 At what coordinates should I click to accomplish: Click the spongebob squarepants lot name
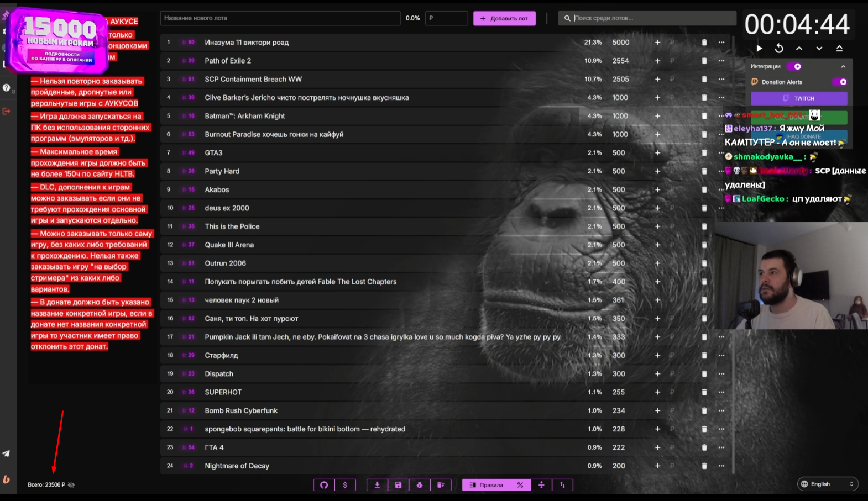coord(305,429)
